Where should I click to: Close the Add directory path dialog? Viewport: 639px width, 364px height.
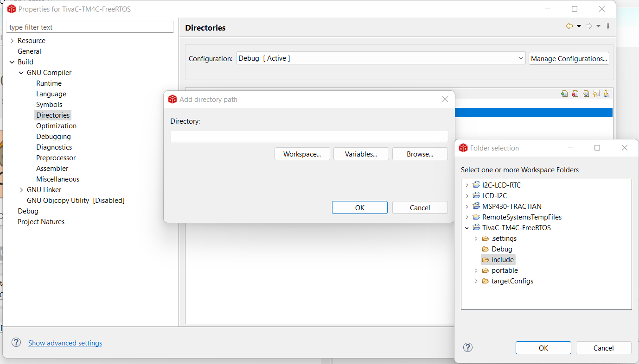(445, 99)
